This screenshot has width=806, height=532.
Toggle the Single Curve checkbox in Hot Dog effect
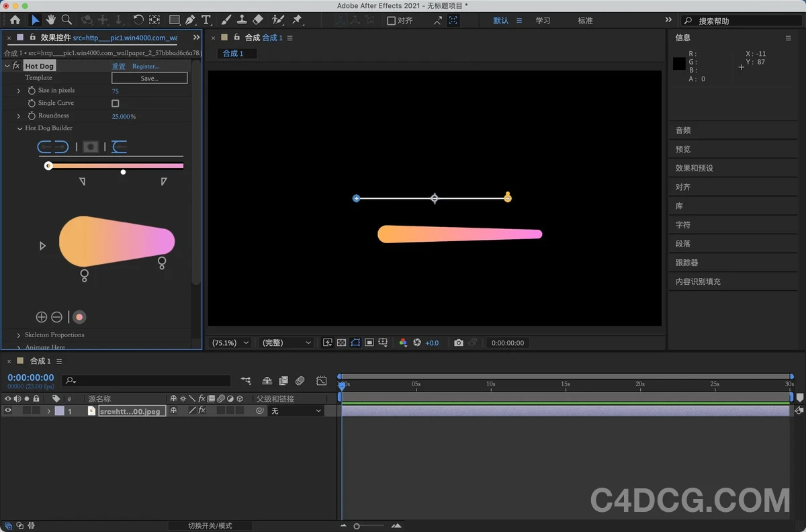[114, 103]
